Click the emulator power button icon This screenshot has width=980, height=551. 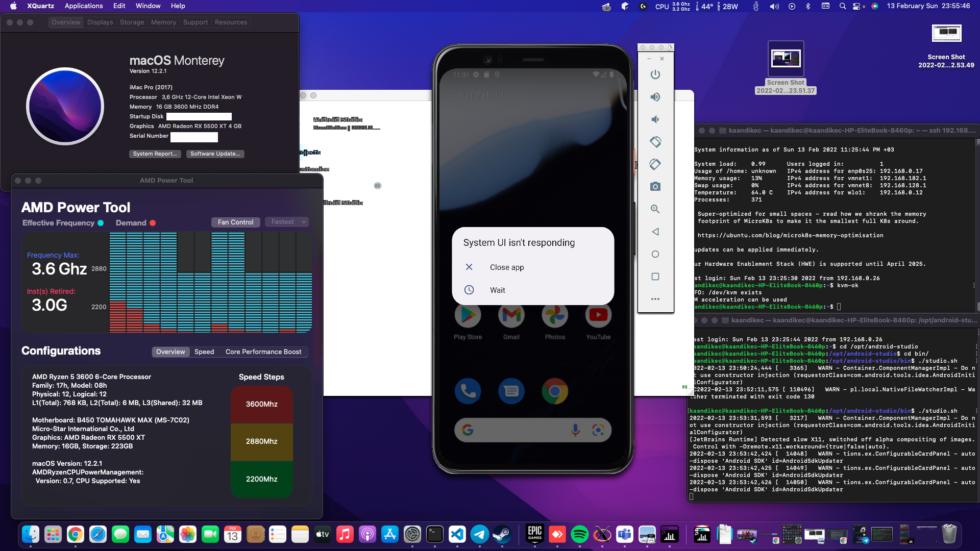pyautogui.click(x=655, y=74)
